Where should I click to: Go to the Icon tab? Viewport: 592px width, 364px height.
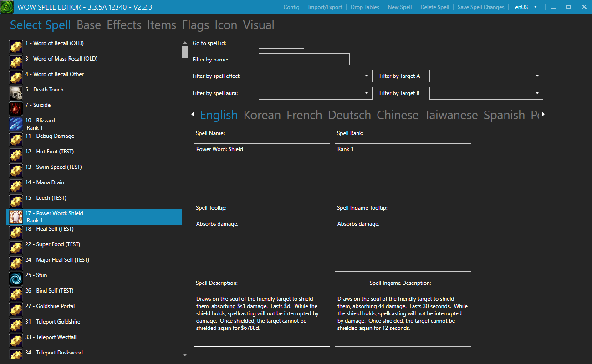[226, 25]
